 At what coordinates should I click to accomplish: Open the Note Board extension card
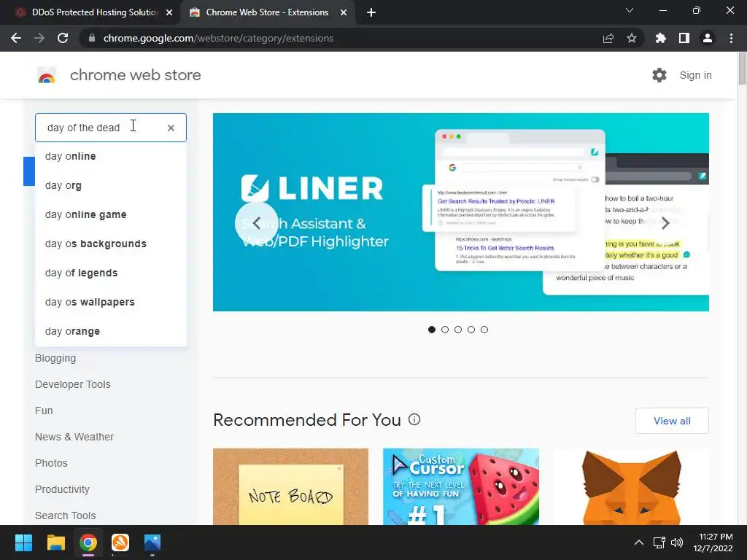290,486
